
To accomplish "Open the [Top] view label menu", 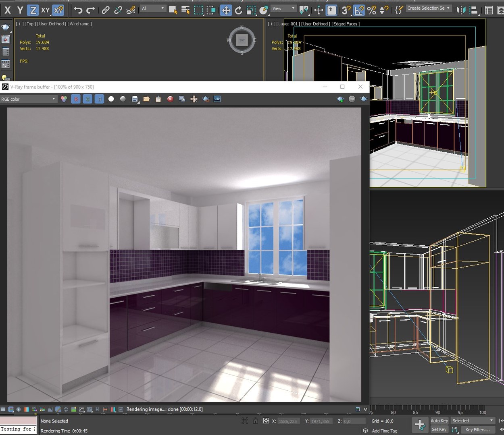I will [x=30, y=24].
